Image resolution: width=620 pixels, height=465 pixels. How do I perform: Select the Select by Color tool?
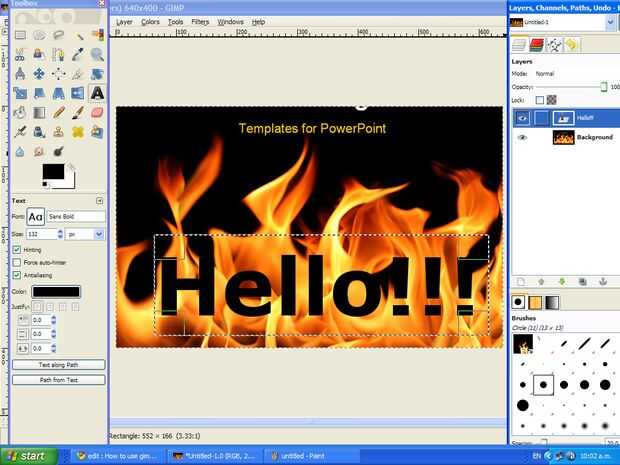pyautogui.click(x=97, y=35)
